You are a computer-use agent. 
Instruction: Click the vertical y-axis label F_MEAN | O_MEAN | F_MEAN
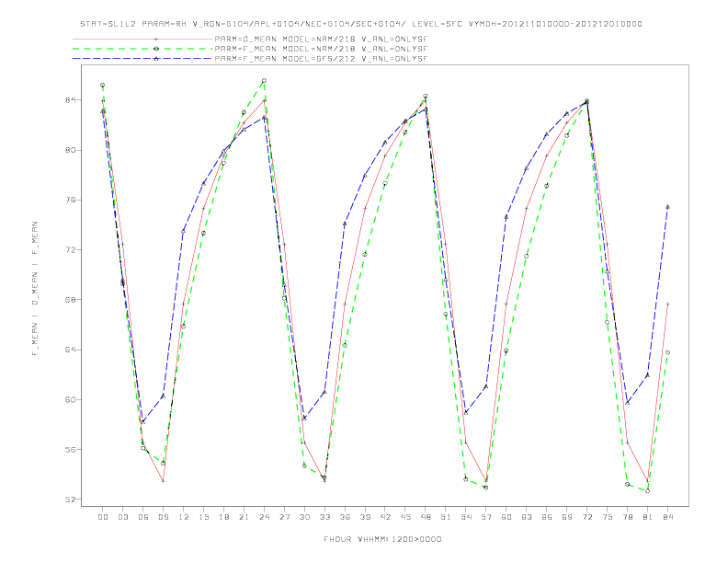pyautogui.click(x=35, y=289)
